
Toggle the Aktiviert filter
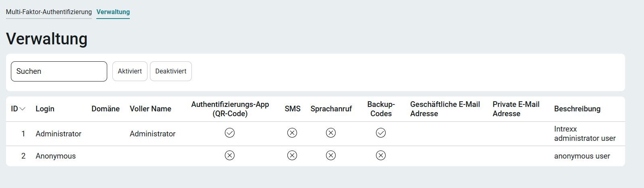click(x=130, y=71)
